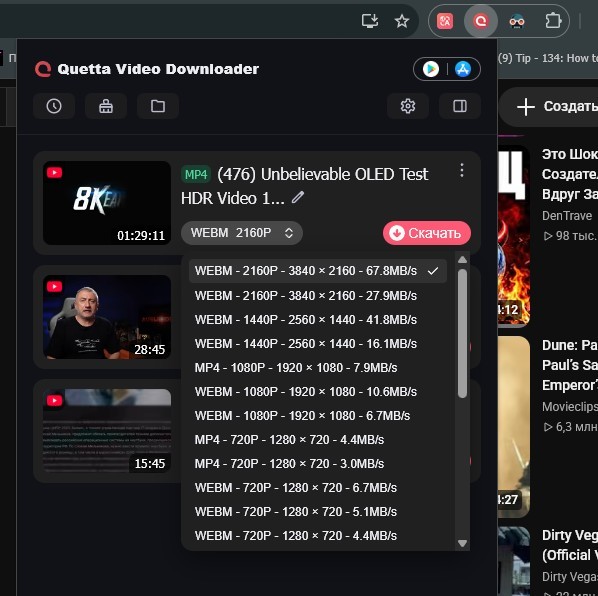The height and width of the screenshot is (596, 598).
Task: Select WEBM 2160P 67.8MB/s option
Action: pyautogui.click(x=317, y=271)
